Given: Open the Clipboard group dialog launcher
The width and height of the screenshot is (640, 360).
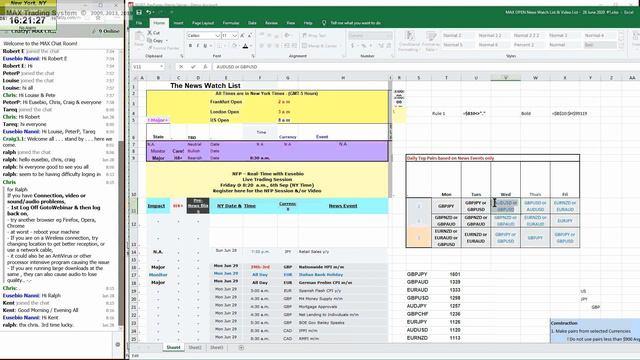Looking at the screenshot, I should [x=182, y=56].
